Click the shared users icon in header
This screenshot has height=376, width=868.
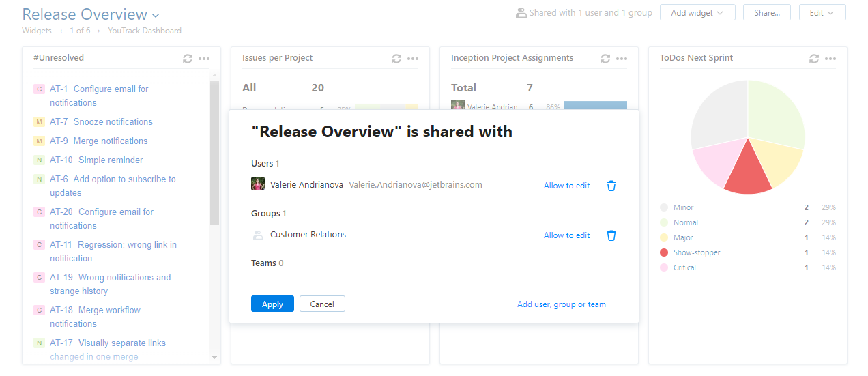point(521,12)
